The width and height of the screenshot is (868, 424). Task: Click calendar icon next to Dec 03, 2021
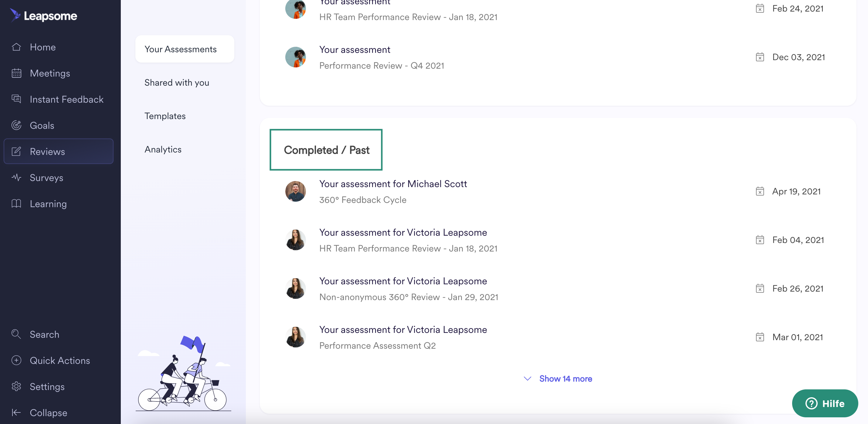[760, 57]
